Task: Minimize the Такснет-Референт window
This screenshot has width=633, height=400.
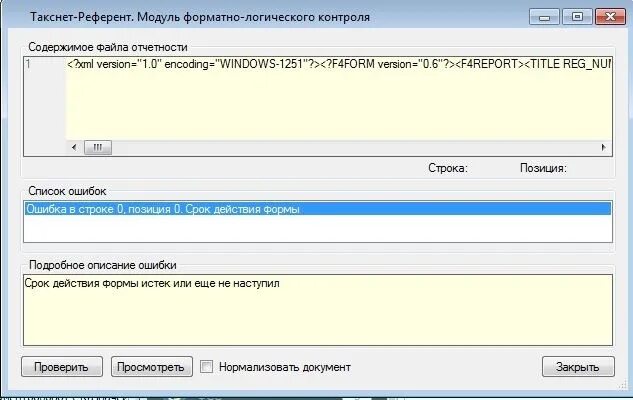Action: pos(544,17)
